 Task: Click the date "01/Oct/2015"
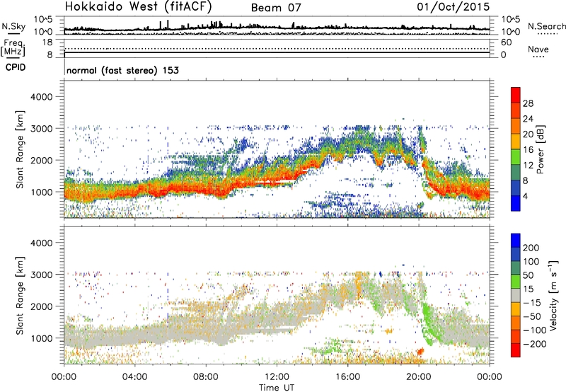click(x=453, y=7)
